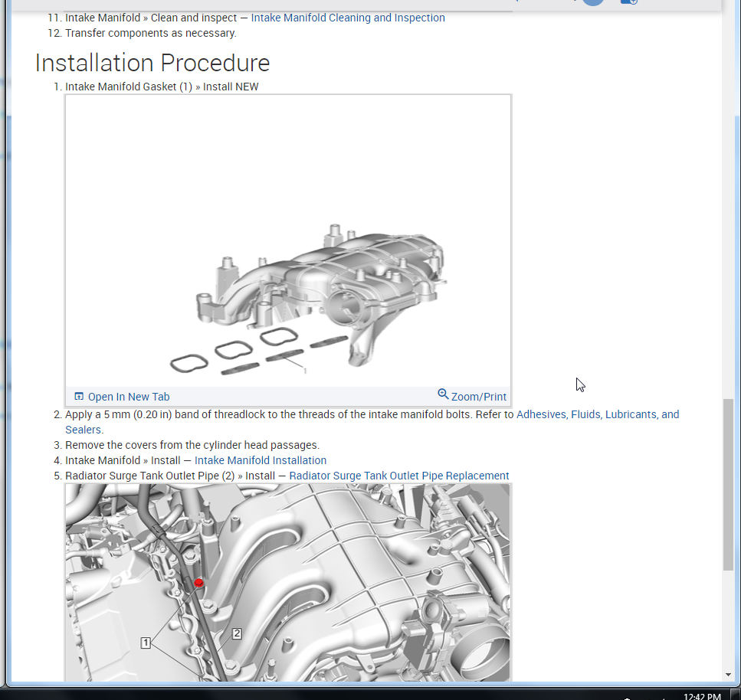Click the red dot on engine diagram
The image size is (741, 700).
pyautogui.click(x=198, y=583)
